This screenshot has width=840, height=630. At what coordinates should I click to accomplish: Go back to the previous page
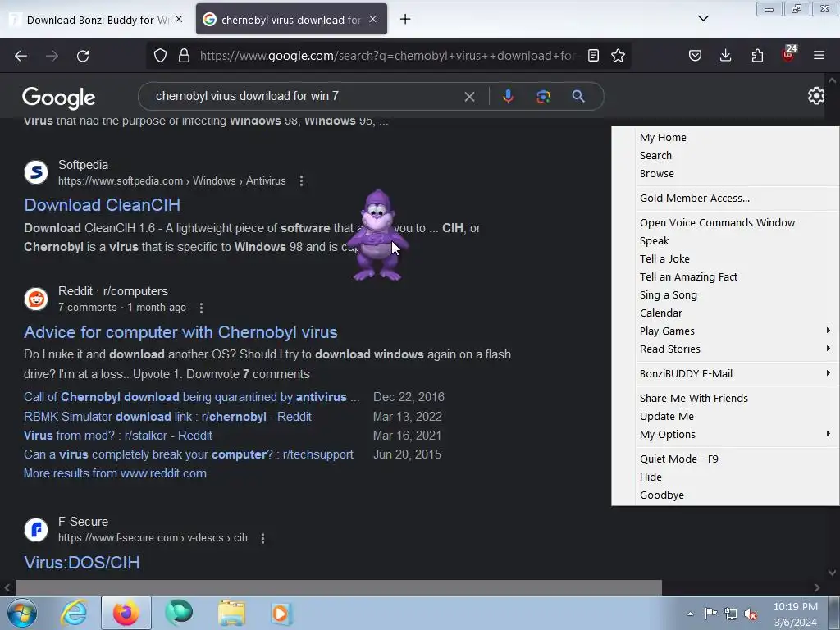pyautogui.click(x=21, y=56)
